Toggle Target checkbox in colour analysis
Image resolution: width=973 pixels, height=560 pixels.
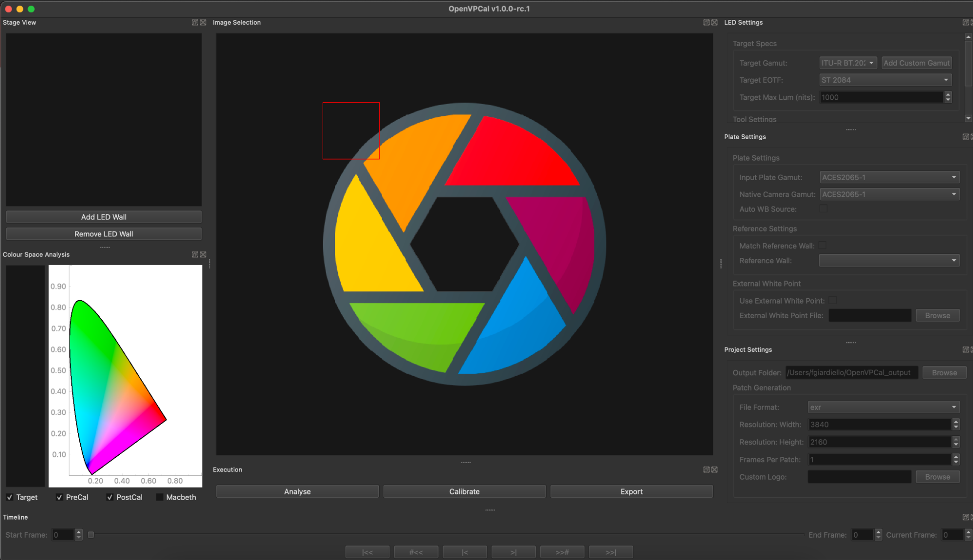pos(9,497)
